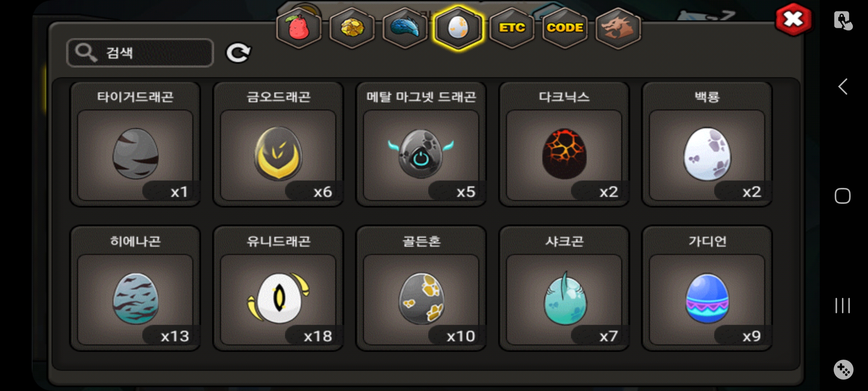
Task: Select the highlighted egg tab
Action: pos(458,28)
